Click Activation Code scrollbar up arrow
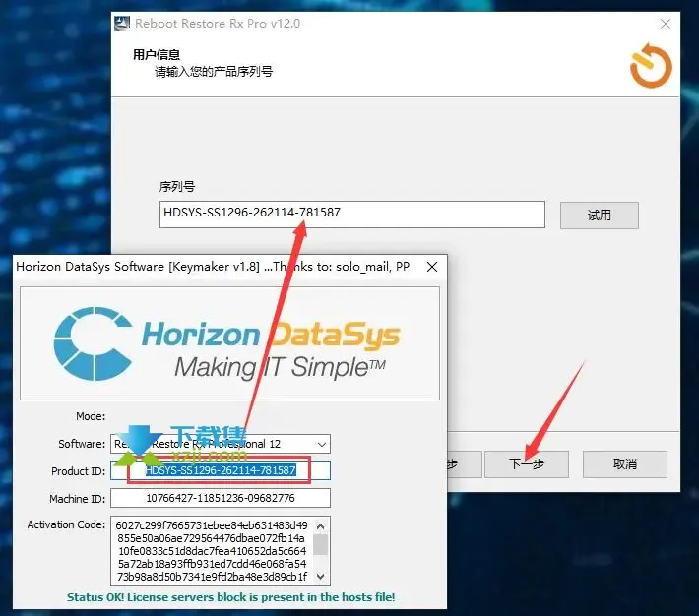The width and height of the screenshot is (699, 616). (x=321, y=526)
